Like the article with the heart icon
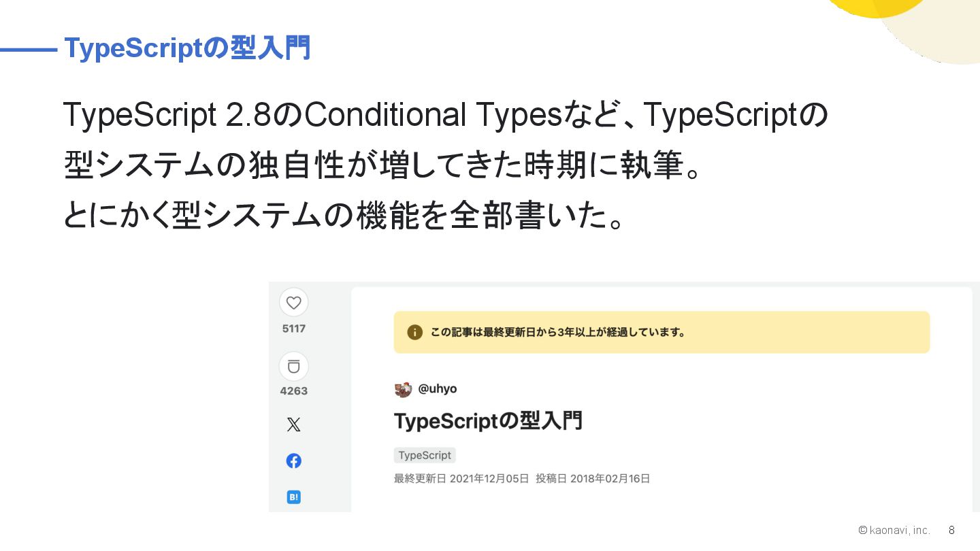980x551 pixels. point(293,303)
